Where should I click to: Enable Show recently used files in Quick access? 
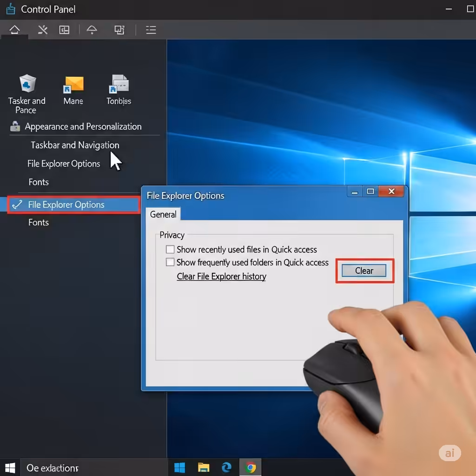[x=170, y=250]
